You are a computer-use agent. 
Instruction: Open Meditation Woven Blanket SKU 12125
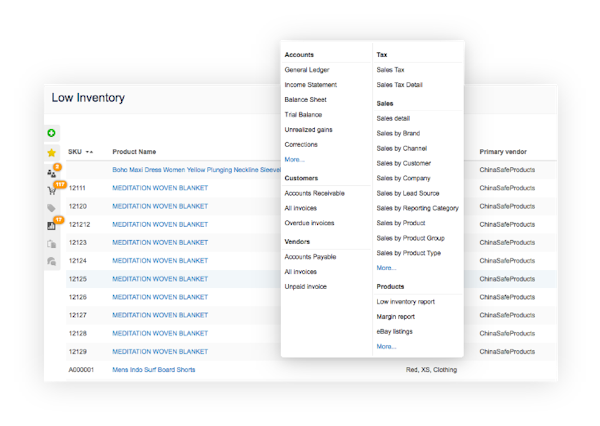pos(160,279)
